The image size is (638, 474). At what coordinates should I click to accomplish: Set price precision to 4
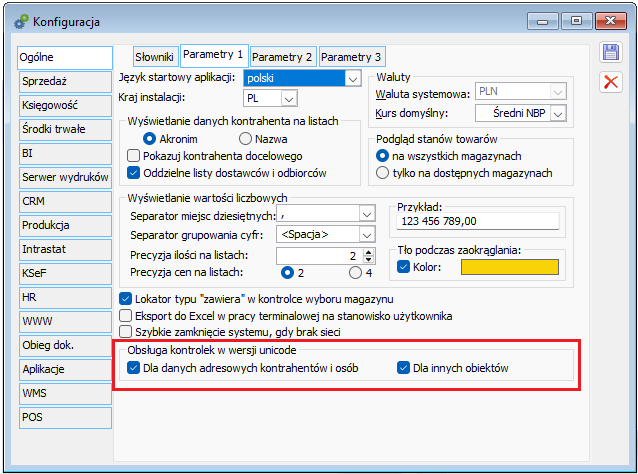pyautogui.click(x=355, y=271)
